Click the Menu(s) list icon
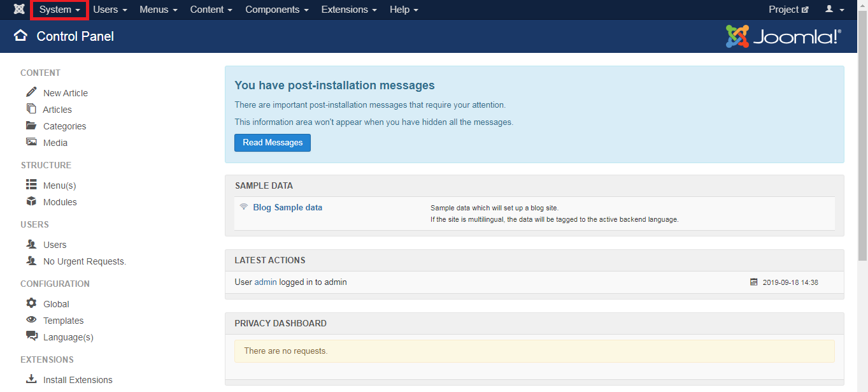The image size is (868, 392). (31, 184)
